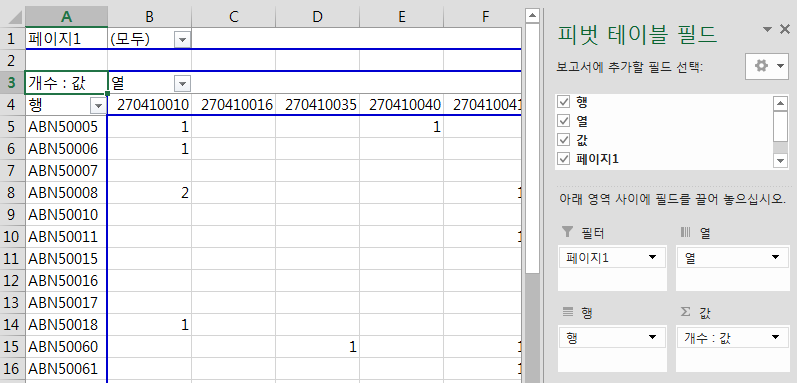Select row label ABN50018
This screenshot has height=383, width=797.
(66, 325)
